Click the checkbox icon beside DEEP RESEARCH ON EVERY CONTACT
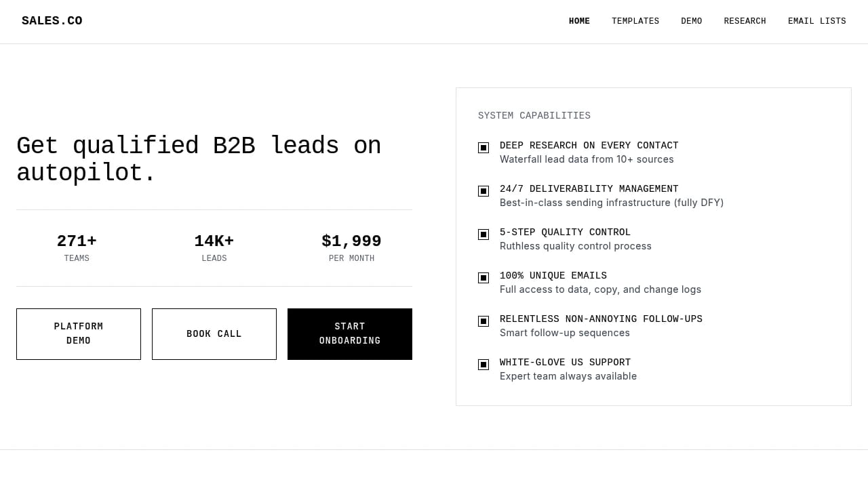868x488 pixels. (484, 147)
